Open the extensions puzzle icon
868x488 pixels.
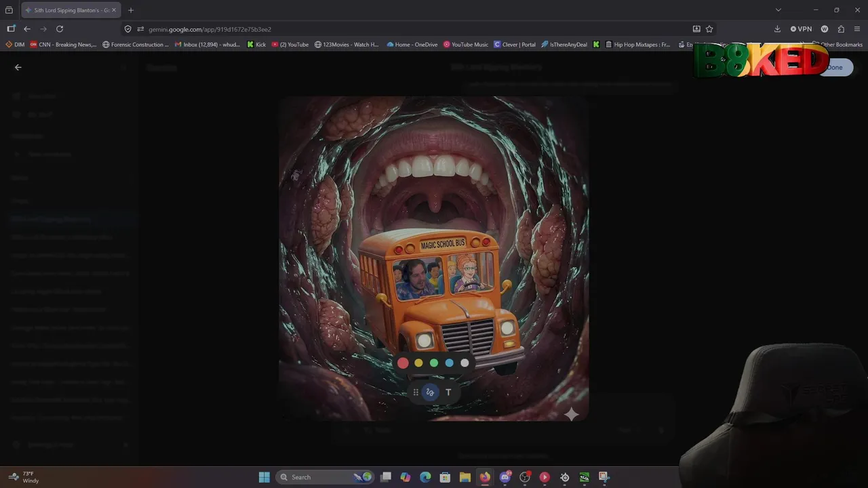click(x=841, y=29)
